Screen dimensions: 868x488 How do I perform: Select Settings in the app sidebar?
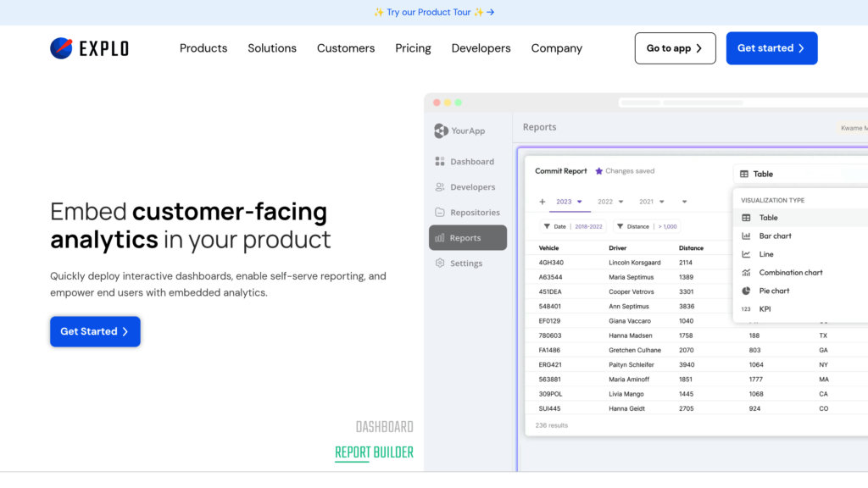coord(468,263)
